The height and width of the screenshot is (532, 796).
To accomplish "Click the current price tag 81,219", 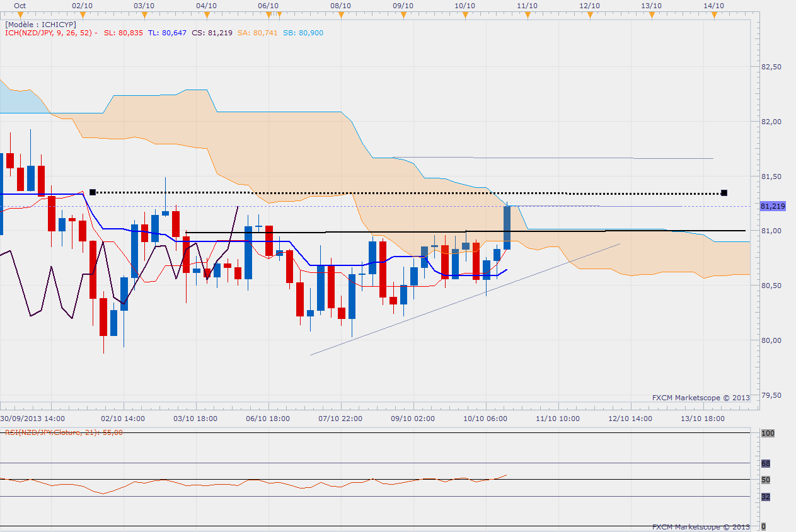I will click(x=773, y=206).
